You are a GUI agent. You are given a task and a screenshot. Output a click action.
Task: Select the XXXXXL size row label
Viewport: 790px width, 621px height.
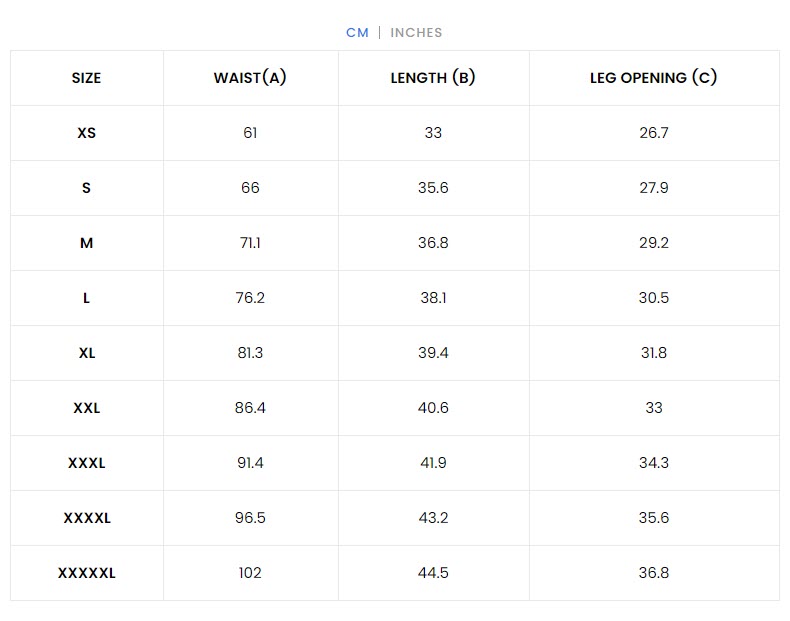click(87, 573)
